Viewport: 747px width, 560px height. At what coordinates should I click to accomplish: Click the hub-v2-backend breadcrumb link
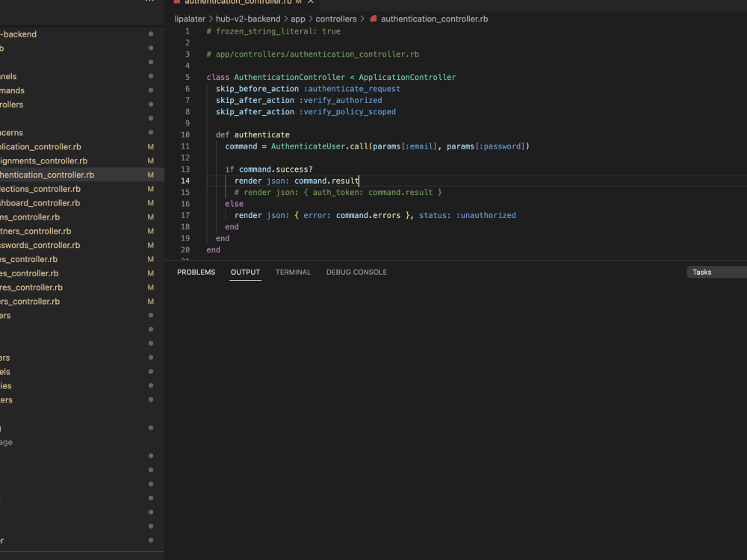(x=248, y=18)
